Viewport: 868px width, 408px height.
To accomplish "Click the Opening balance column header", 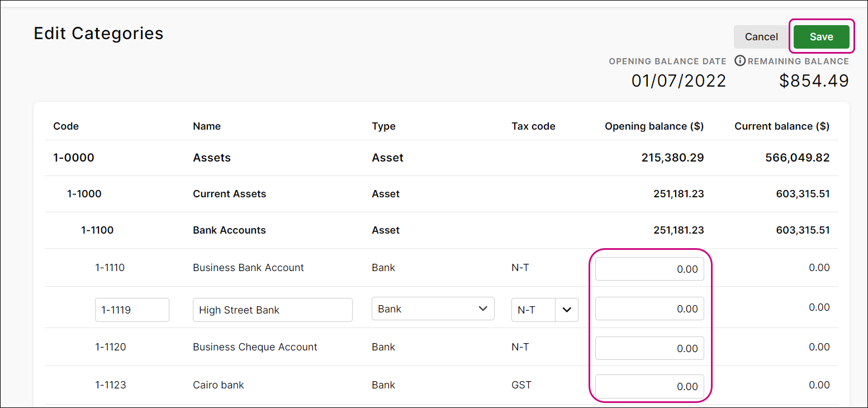I will click(654, 126).
